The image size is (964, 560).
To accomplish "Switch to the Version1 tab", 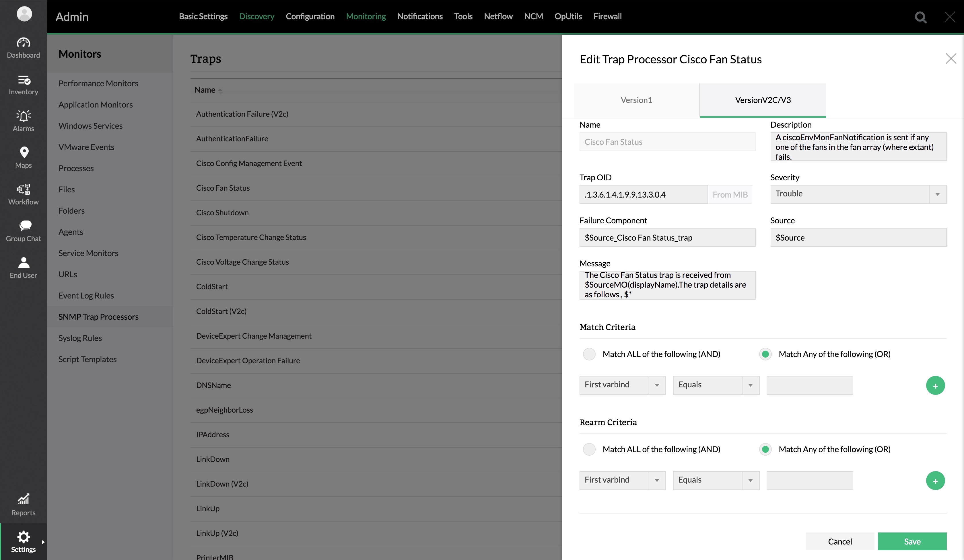I will pos(636,100).
